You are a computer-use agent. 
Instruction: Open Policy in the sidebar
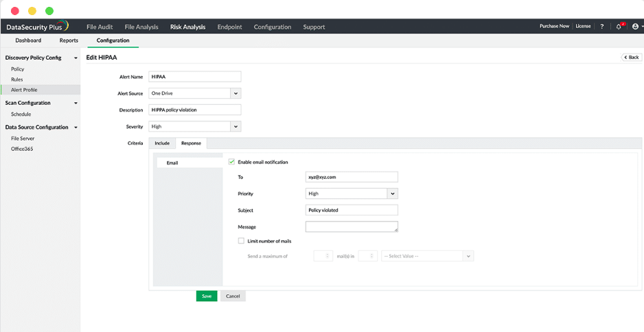tap(18, 69)
